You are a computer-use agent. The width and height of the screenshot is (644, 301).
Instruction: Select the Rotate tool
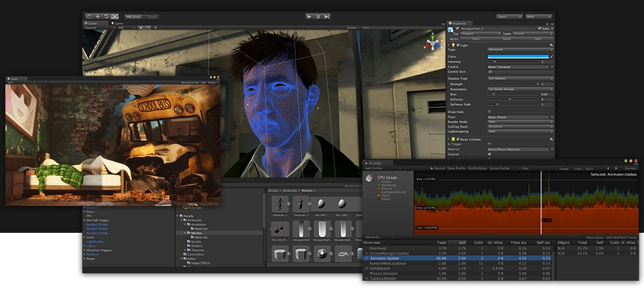click(107, 16)
